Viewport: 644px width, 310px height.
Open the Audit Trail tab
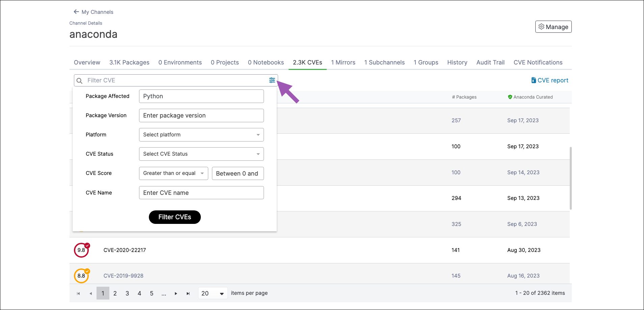tap(490, 62)
